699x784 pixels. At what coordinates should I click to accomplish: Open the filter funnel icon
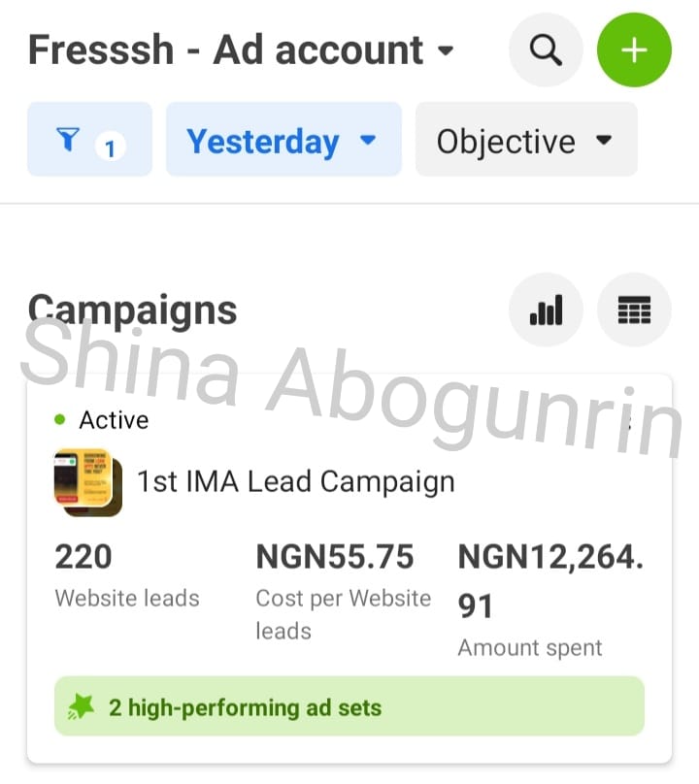(68, 141)
